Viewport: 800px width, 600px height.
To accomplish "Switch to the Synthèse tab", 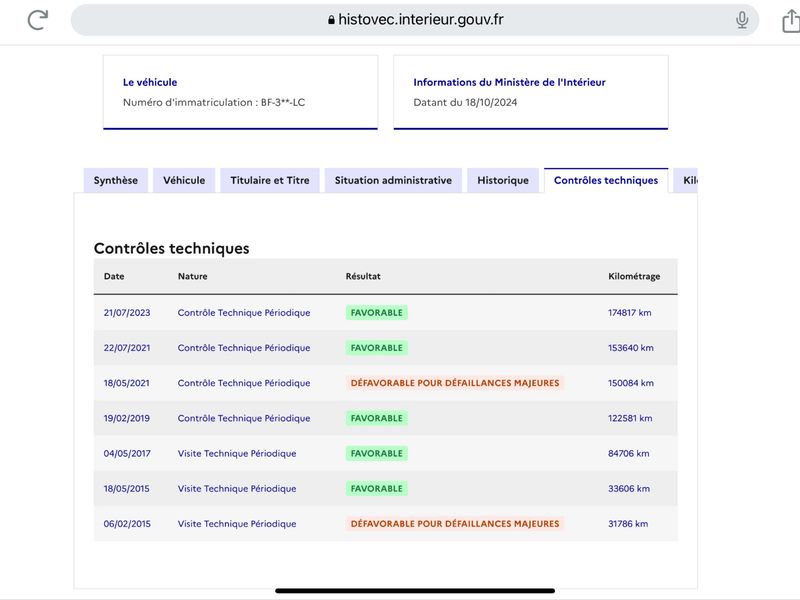I will tap(116, 180).
